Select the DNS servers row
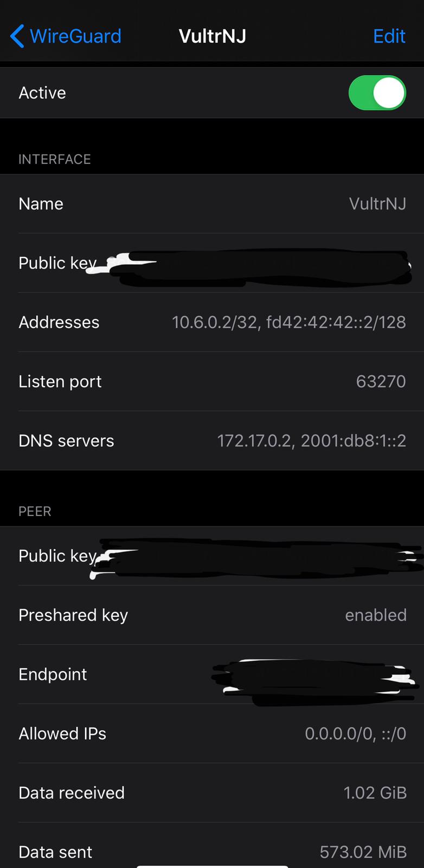Screen dimensions: 424x868 coord(212,441)
